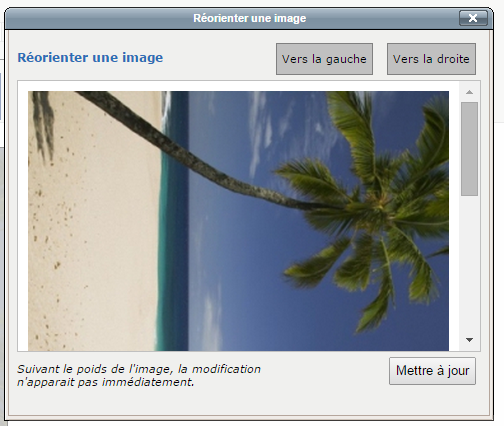This screenshot has height=426, width=504.
Task: Rotate image with Vers la droite button
Action: (431, 59)
